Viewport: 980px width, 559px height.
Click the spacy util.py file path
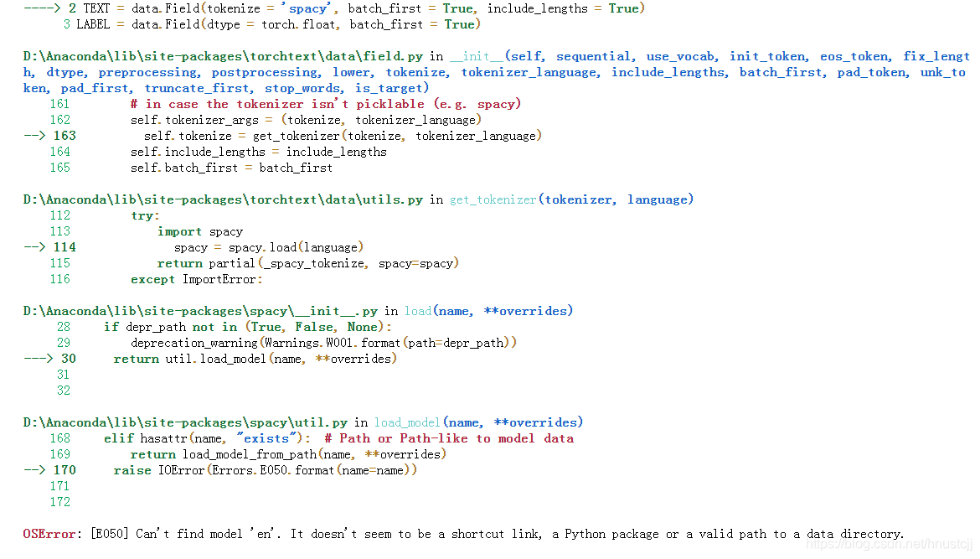coord(185,422)
